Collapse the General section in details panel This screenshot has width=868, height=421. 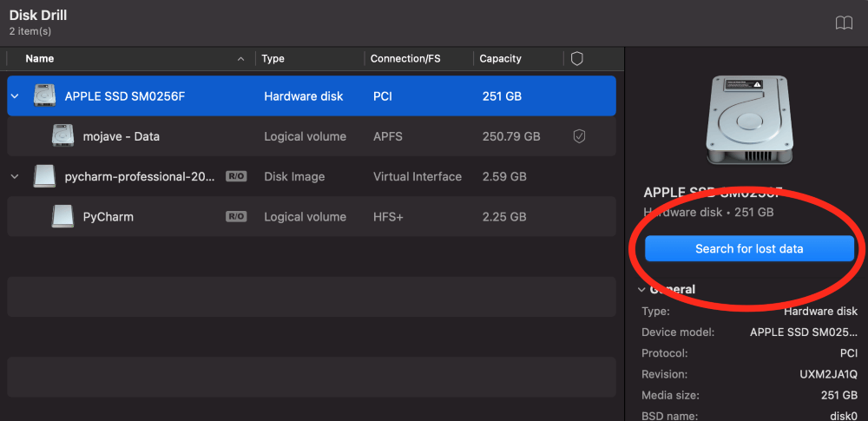click(641, 290)
